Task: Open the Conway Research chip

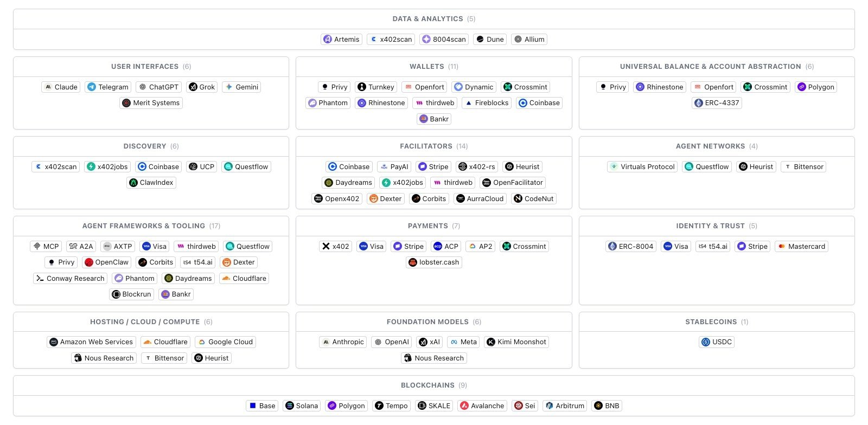Action: click(70, 279)
